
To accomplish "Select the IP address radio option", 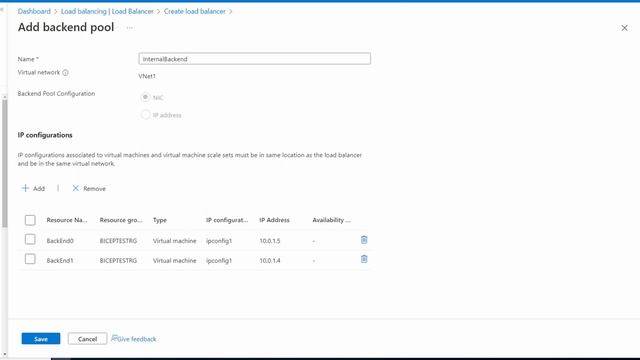I will tap(145, 115).
